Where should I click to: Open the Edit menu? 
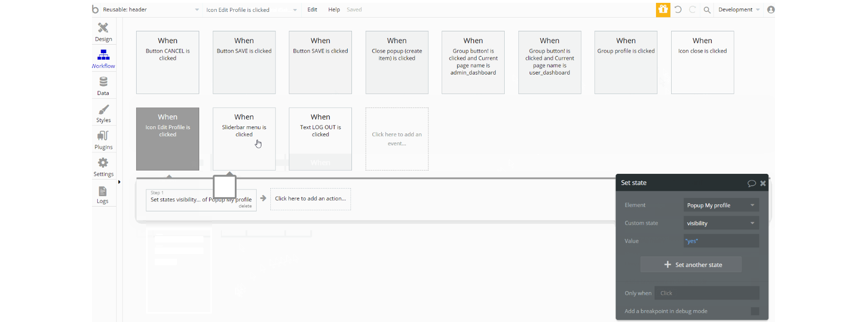pyautogui.click(x=312, y=9)
